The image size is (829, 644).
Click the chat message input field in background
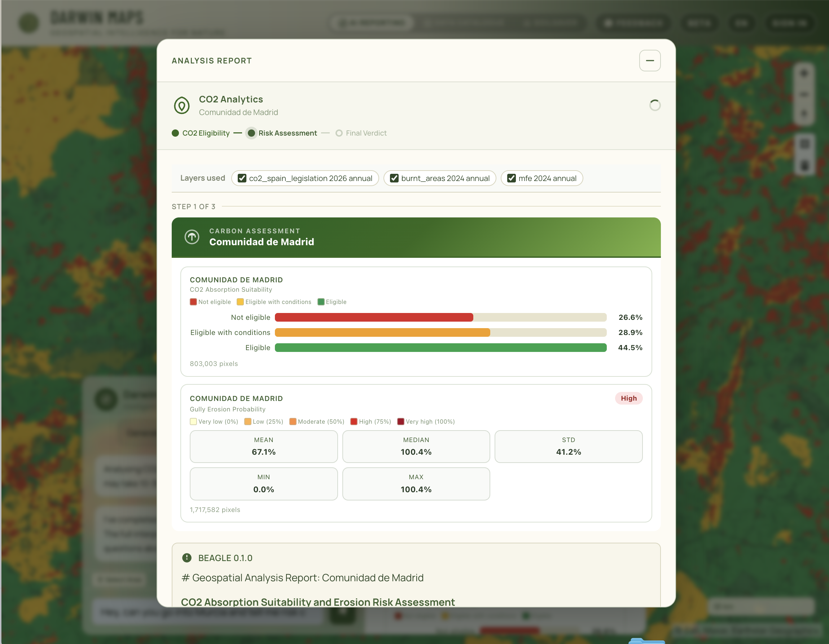(207, 612)
